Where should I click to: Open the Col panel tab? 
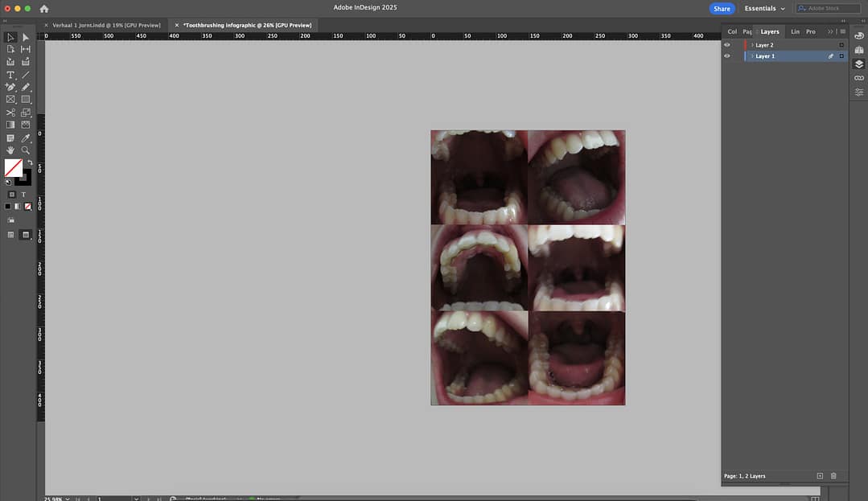tap(732, 31)
